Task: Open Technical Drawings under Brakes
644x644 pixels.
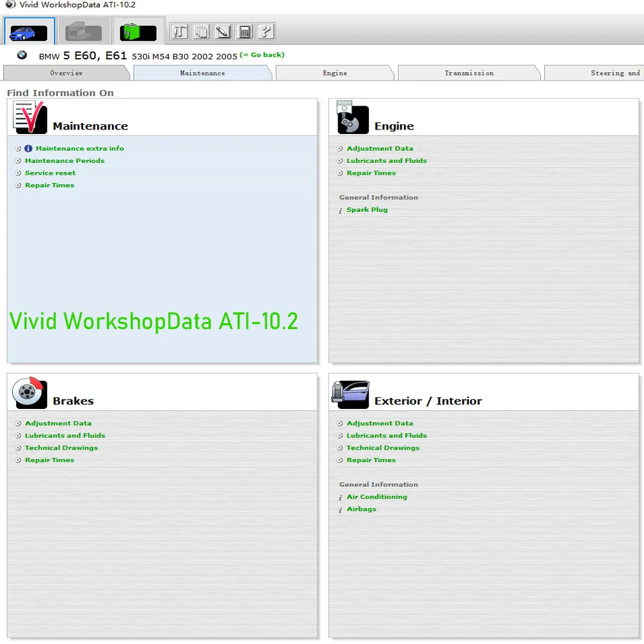Action: [x=61, y=448]
